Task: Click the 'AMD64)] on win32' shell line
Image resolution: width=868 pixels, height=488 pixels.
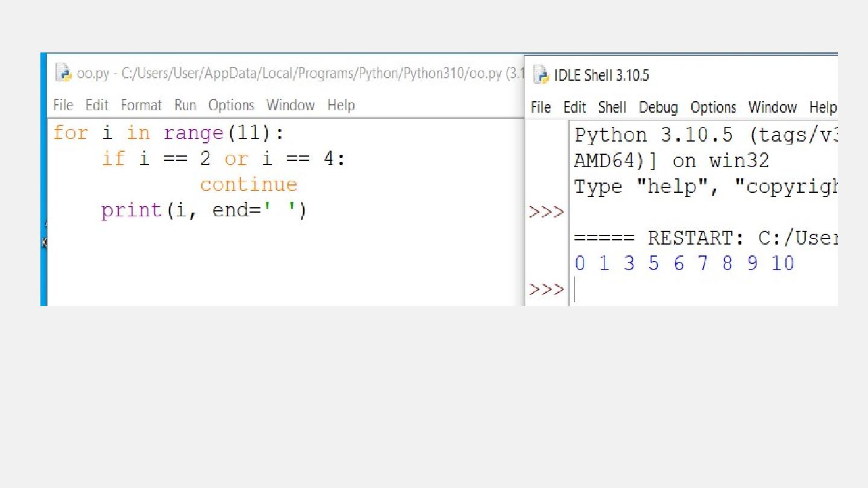Action: pyautogui.click(x=671, y=161)
